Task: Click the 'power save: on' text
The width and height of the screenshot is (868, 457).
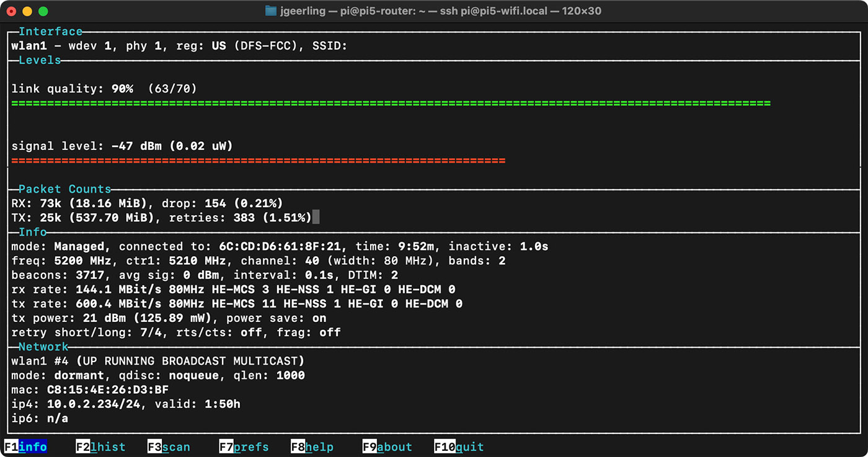Action: (x=276, y=318)
